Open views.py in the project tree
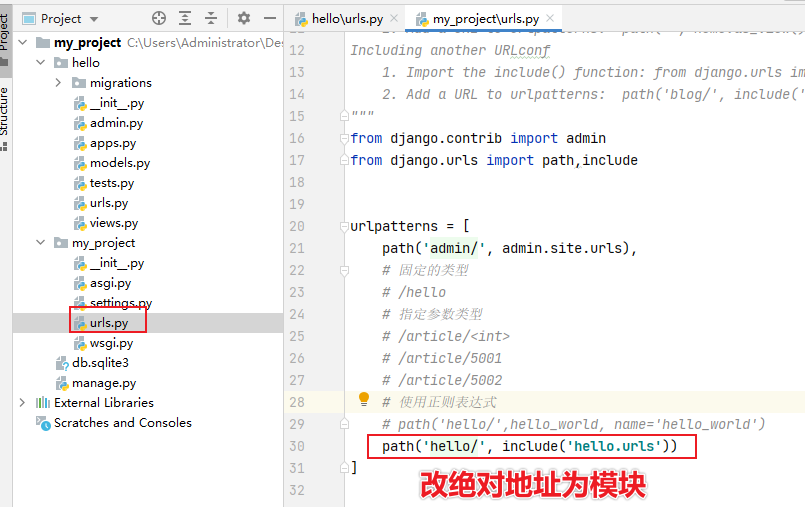The height and width of the screenshot is (507, 805). [x=113, y=223]
